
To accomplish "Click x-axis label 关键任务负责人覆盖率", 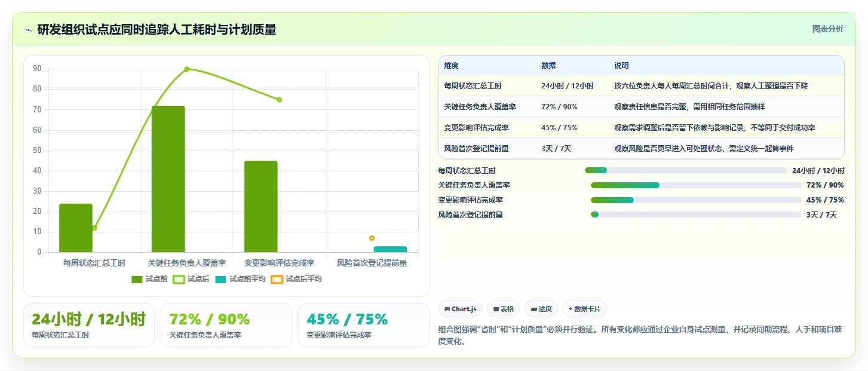I will 187,263.
